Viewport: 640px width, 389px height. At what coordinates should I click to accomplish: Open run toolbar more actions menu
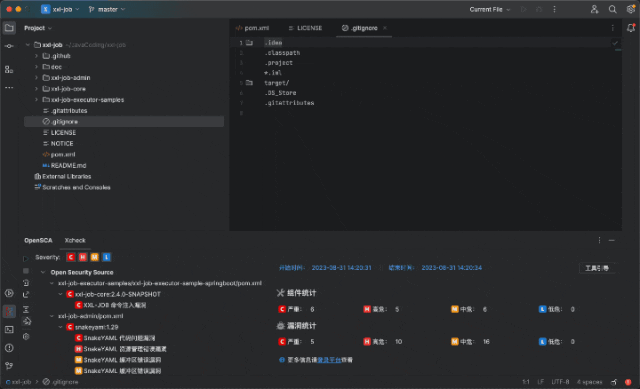tap(554, 9)
